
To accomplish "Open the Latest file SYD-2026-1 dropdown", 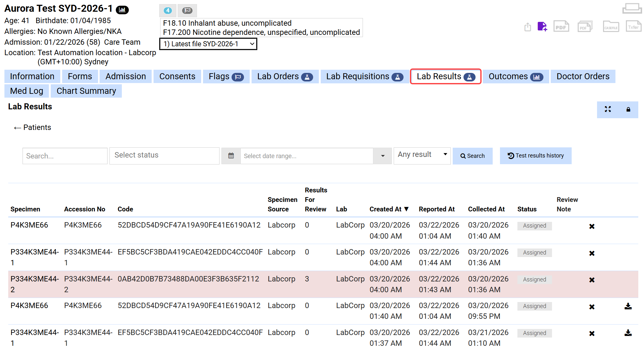I will pyautogui.click(x=208, y=44).
